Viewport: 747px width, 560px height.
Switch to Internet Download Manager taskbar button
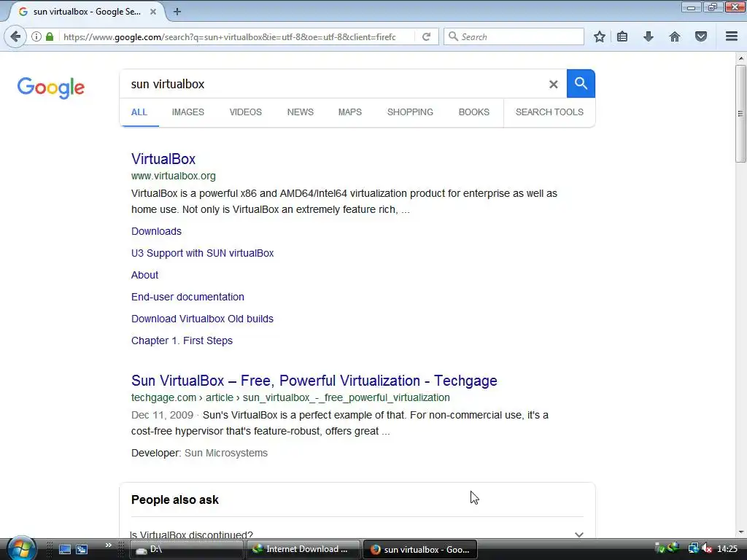[303, 549]
